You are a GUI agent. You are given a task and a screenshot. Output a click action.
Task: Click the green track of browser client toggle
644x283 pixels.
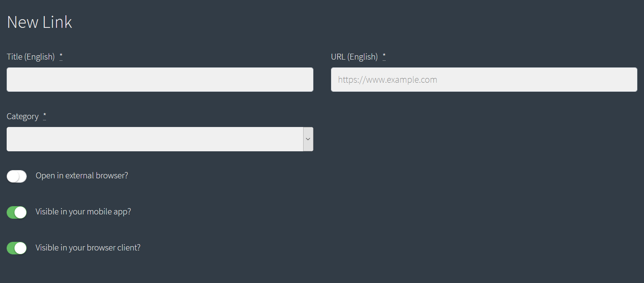11,248
